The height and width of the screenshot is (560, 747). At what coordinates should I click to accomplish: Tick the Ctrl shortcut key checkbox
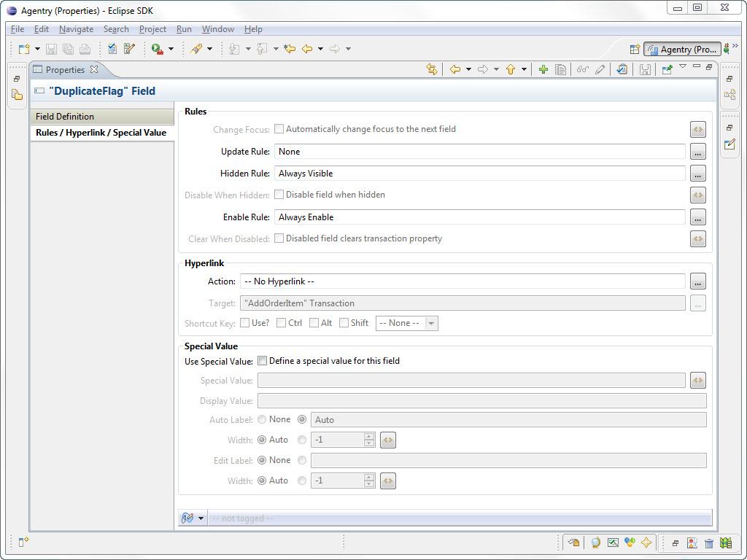[x=282, y=323]
